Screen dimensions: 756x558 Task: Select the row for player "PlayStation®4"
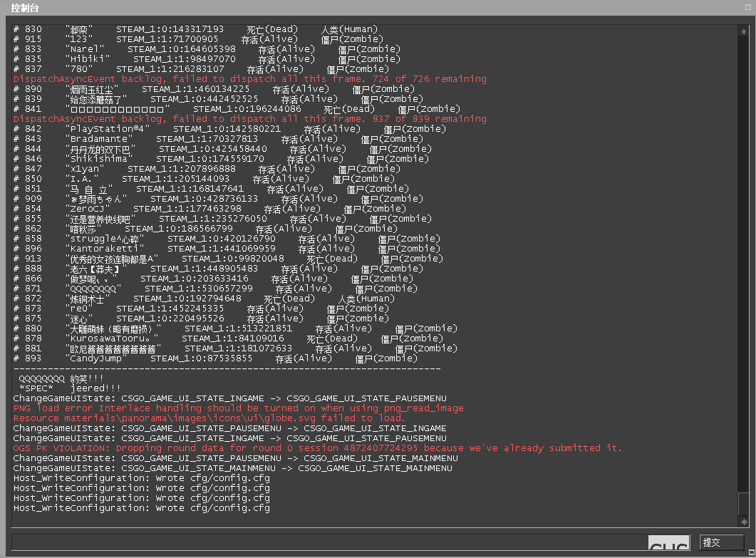pos(229,129)
